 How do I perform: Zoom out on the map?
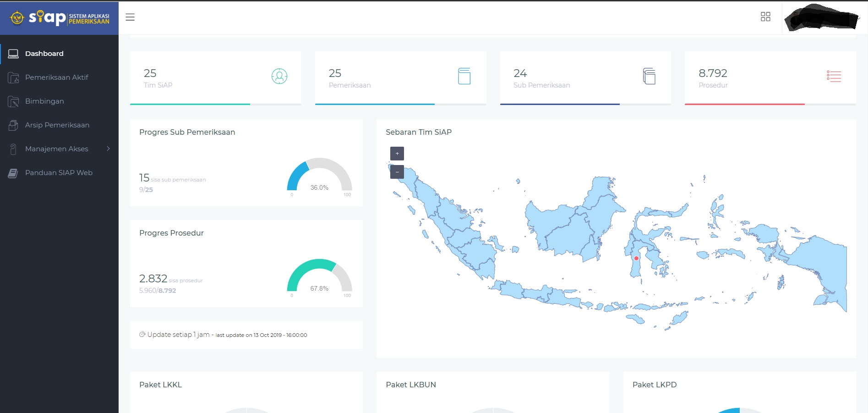pyautogui.click(x=397, y=172)
